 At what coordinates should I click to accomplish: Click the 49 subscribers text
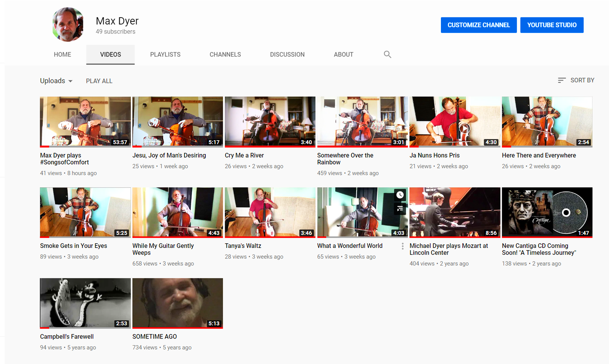coord(116,32)
